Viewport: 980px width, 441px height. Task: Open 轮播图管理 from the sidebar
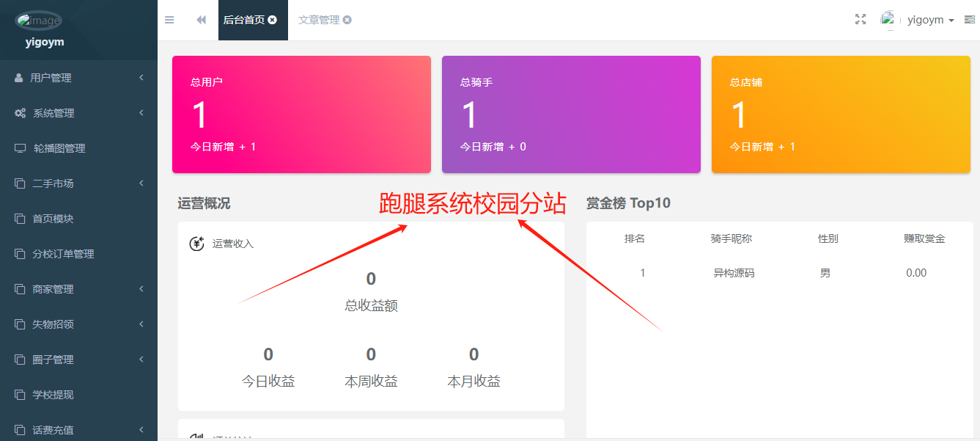55,147
